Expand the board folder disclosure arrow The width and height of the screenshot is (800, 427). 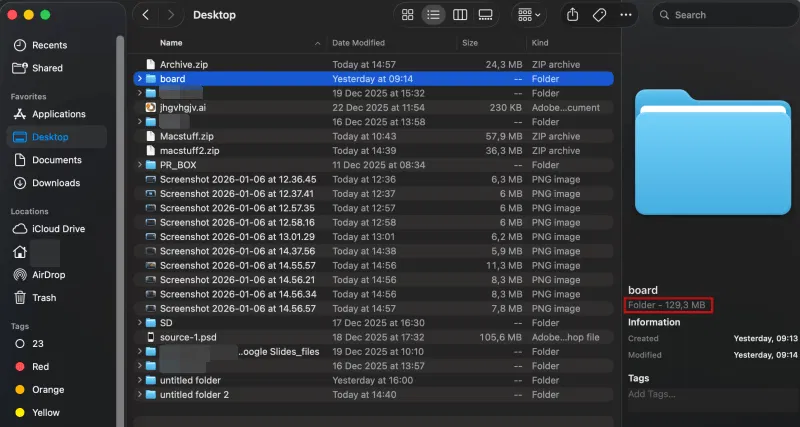139,79
